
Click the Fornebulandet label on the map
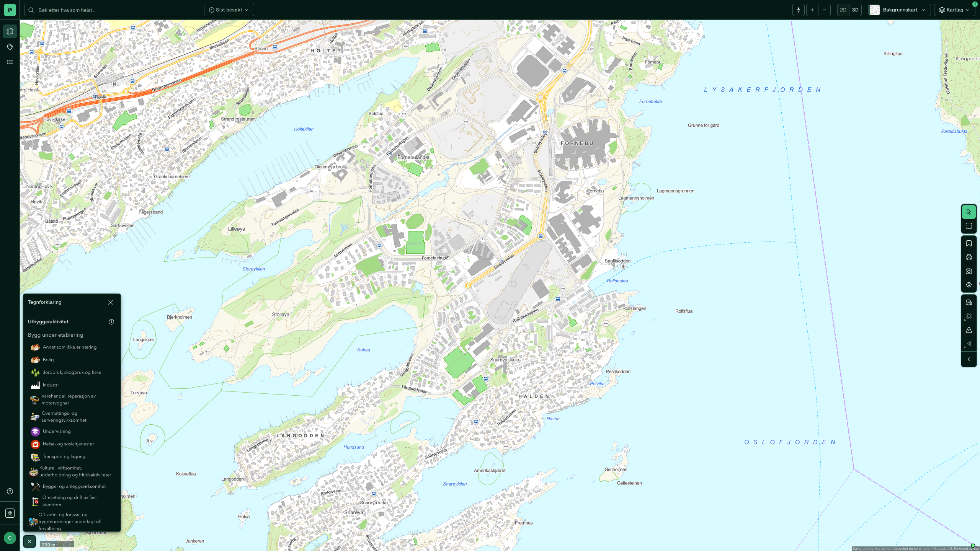[x=413, y=157]
